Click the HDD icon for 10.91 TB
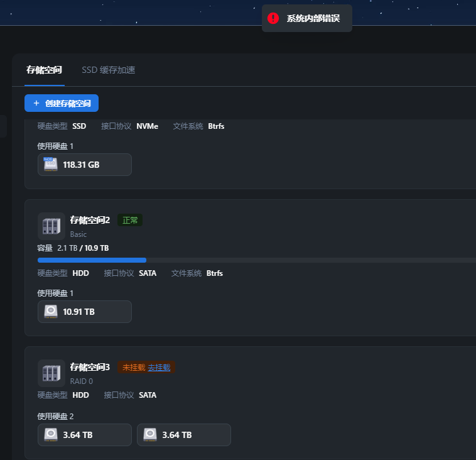Screen dimensions: 476x460 coord(51,312)
